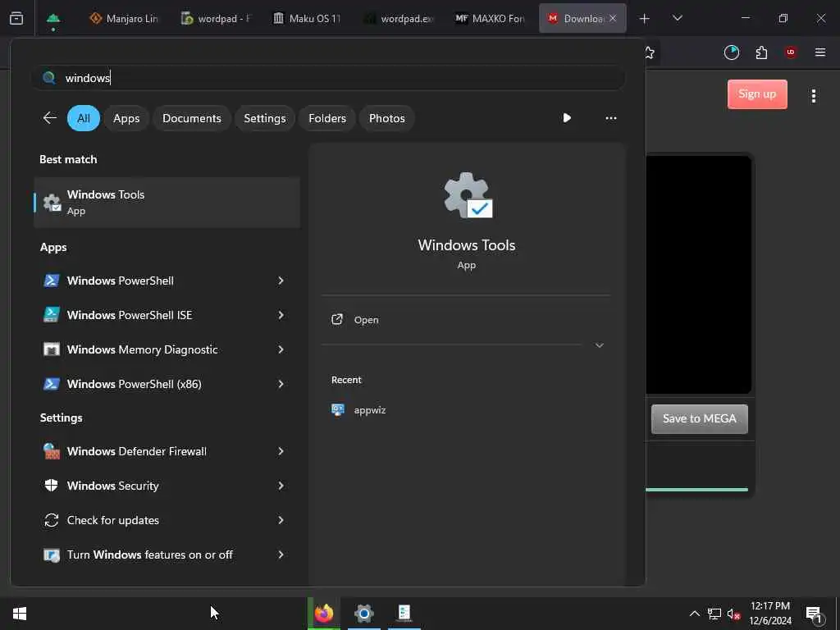Expand Windows PowerShell options chevron
Image resolution: width=840 pixels, height=630 pixels.
click(x=281, y=281)
